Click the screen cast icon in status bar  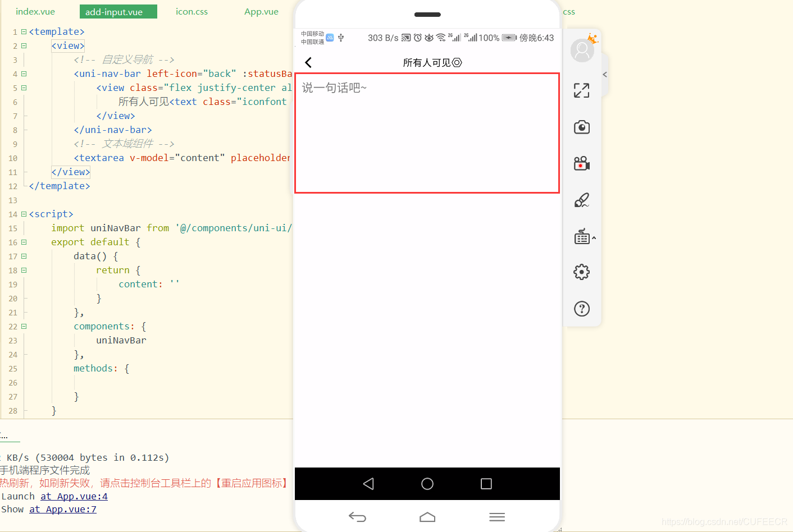point(406,38)
